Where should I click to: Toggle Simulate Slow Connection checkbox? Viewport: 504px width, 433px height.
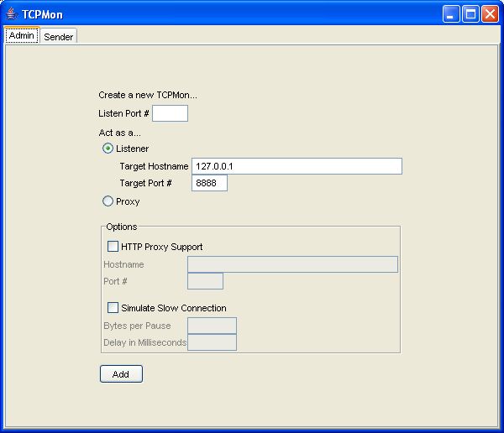(113, 308)
